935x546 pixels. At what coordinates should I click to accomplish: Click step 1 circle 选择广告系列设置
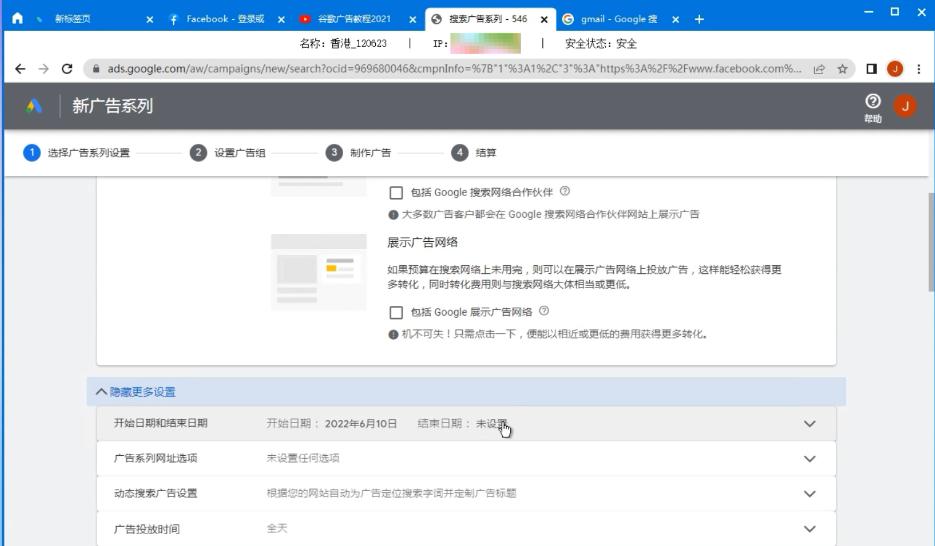32,153
